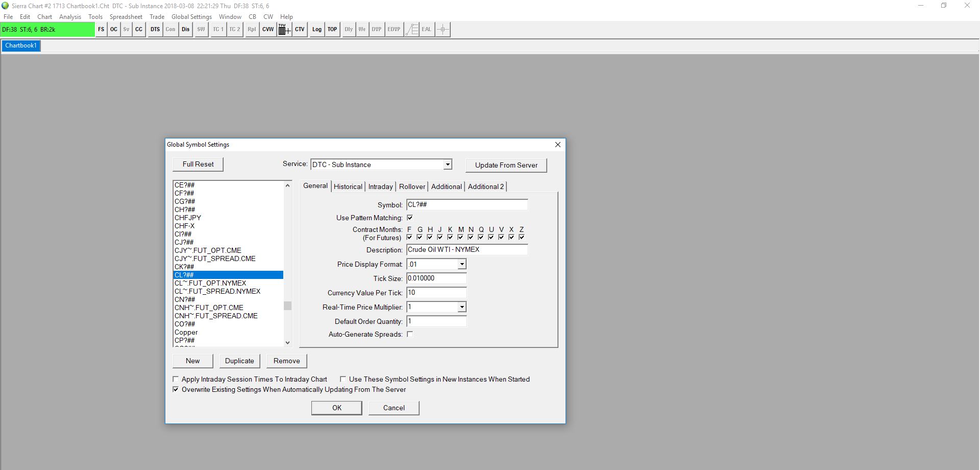This screenshot has height=470, width=980.
Task: Click the Rpl toolbar button
Action: 252,30
